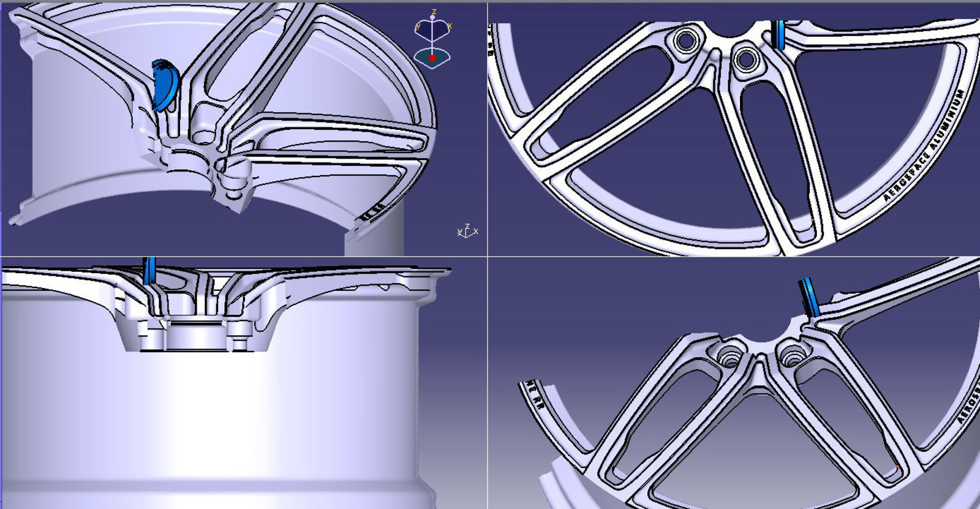Click the red square handle on the compass
980x509 pixels.
(x=432, y=58)
